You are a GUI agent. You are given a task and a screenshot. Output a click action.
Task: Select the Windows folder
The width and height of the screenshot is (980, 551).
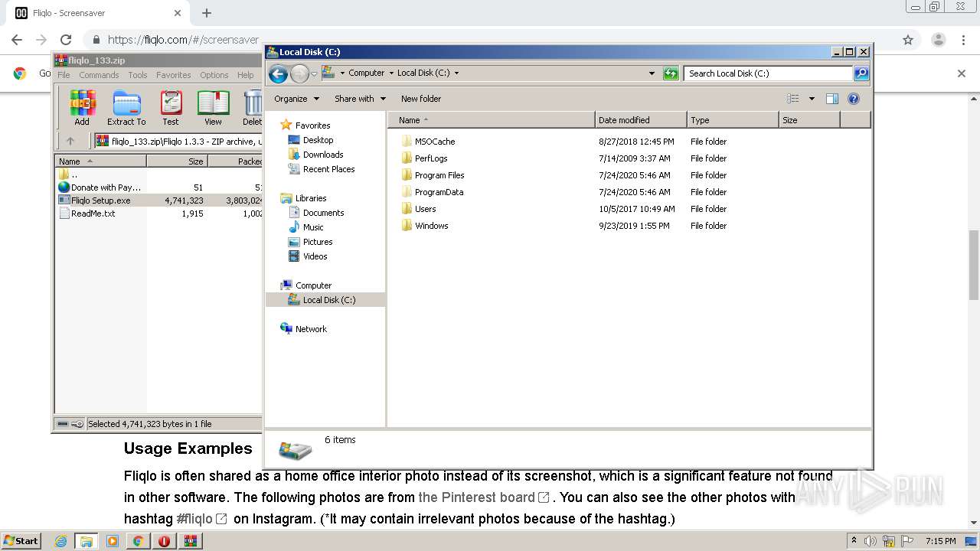[x=432, y=226]
